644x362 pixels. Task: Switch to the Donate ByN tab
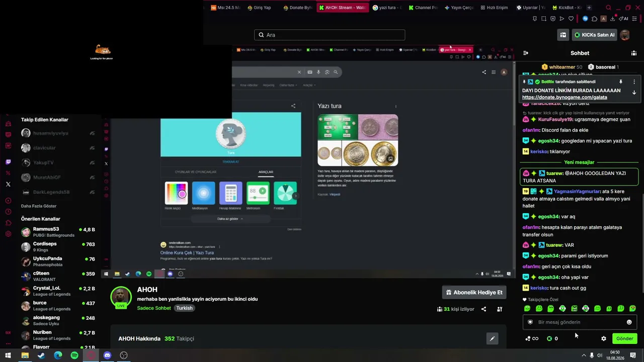pos(298,8)
